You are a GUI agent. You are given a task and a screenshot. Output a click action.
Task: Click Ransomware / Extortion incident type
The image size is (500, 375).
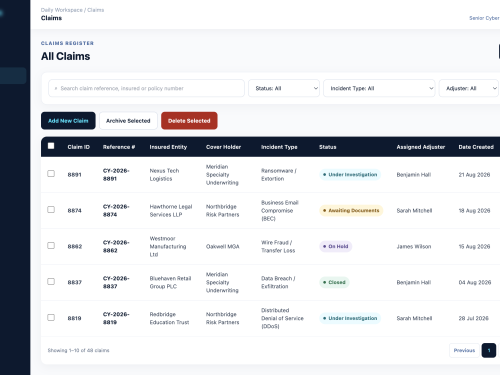(x=279, y=175)
